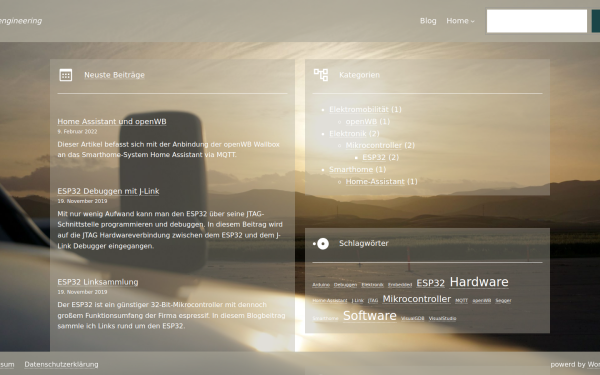Open post Home Assistant und openWB
The height and width of the screenshot is (375, 600).
pyautogui.click(x=112, y=122)
